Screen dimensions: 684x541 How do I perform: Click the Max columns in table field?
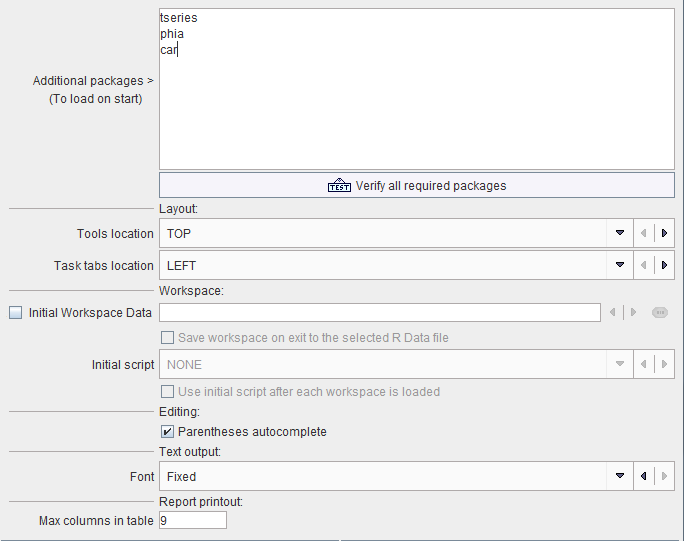pyautogui.click(x=193, y=520)
